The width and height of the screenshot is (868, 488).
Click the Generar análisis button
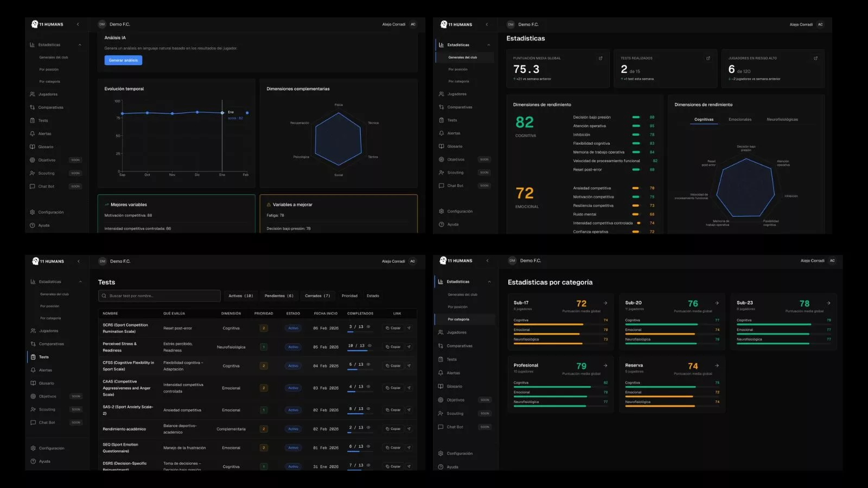(123, 60)
